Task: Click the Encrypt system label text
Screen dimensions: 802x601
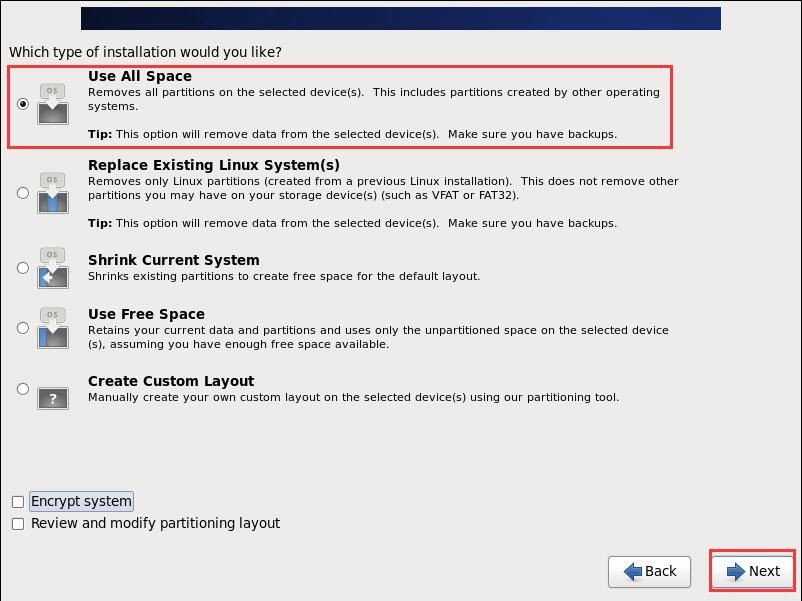Action: click(81, 501)
